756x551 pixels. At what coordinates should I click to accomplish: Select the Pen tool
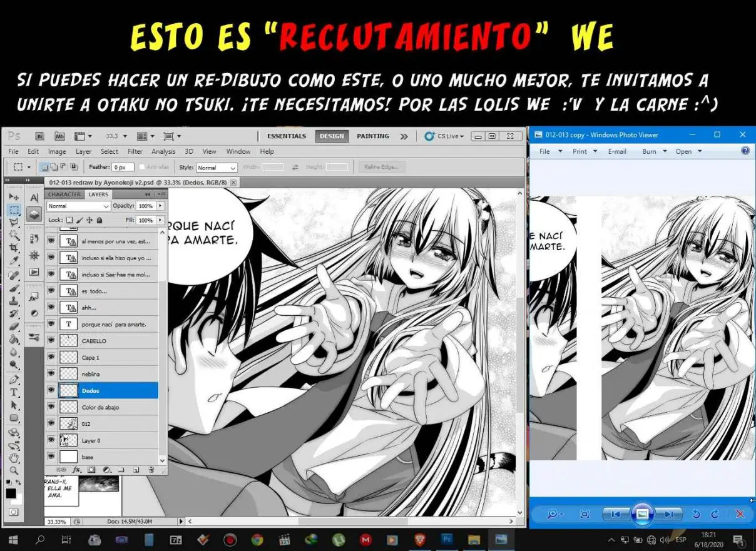[x=14, y=380]
